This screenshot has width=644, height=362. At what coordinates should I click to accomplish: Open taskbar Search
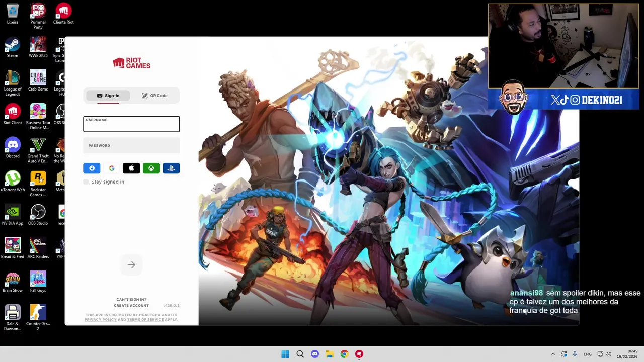pos(300,354)
